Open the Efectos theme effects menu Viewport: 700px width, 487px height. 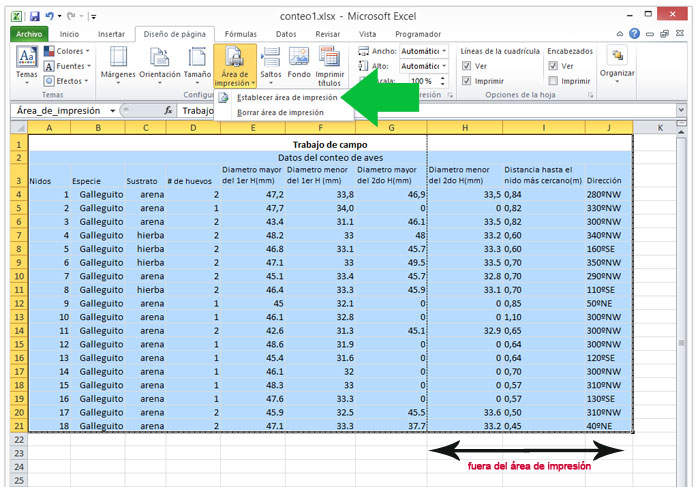point(66,81)
